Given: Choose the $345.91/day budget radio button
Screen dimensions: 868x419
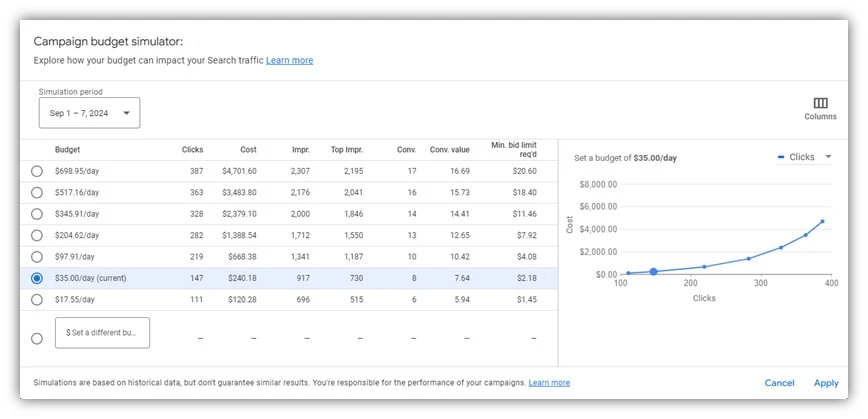Looking at the screenshot, I should point(37,214).
